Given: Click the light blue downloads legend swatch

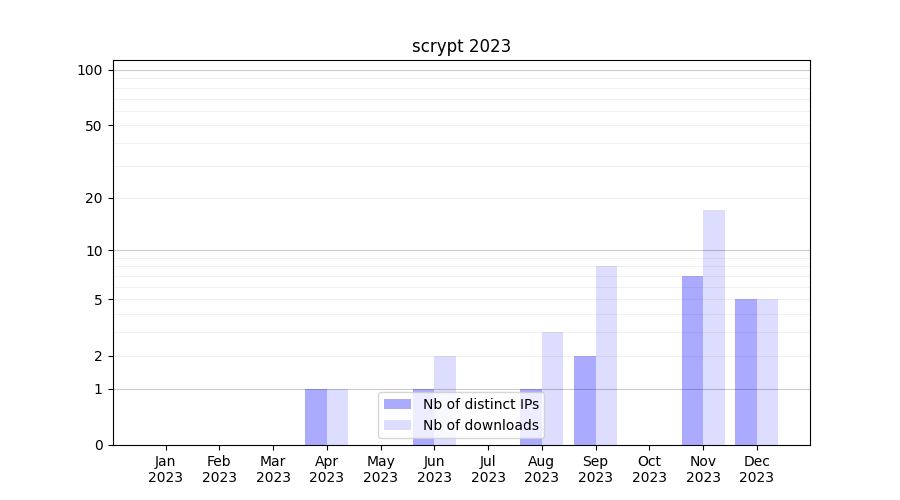Looking at the screenshot, I should (398, 425).
